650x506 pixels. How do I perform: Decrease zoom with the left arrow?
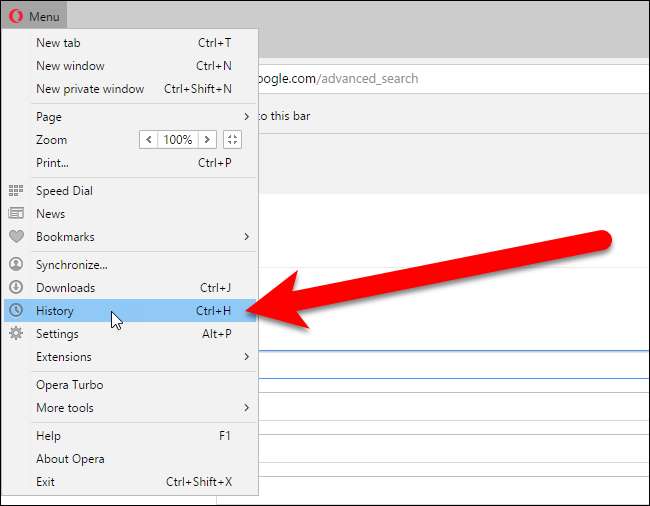coord(149,140)
